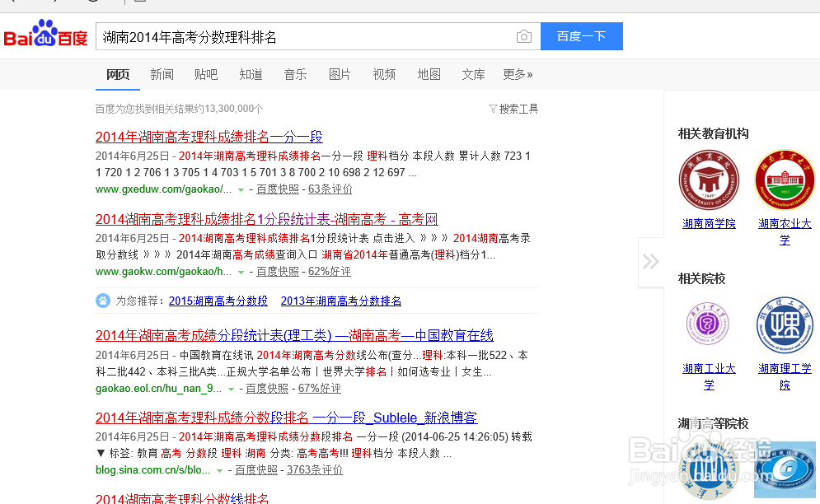Open the 更多» tab menu

(518, 74)
